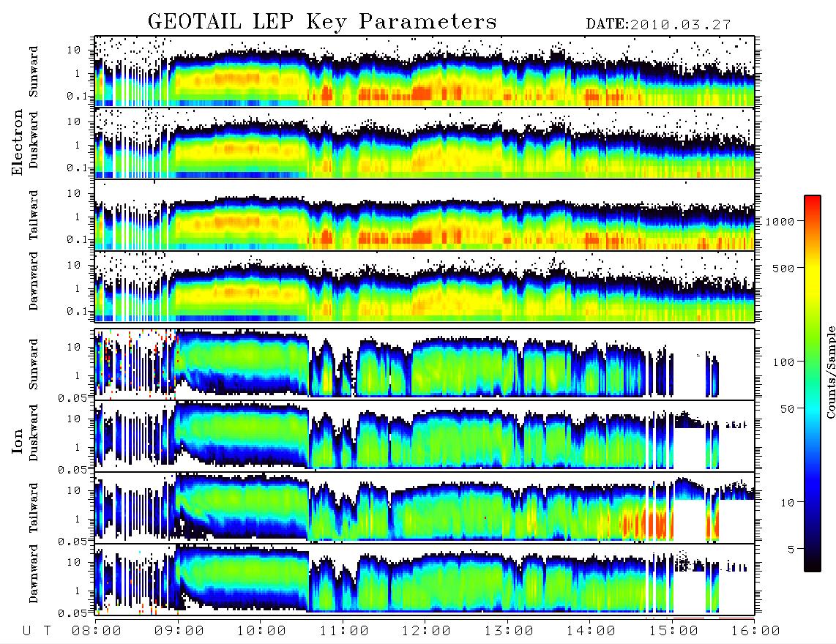Select the Electron "Tailward" panel label

pyautogui.click(x=34, y=215)
